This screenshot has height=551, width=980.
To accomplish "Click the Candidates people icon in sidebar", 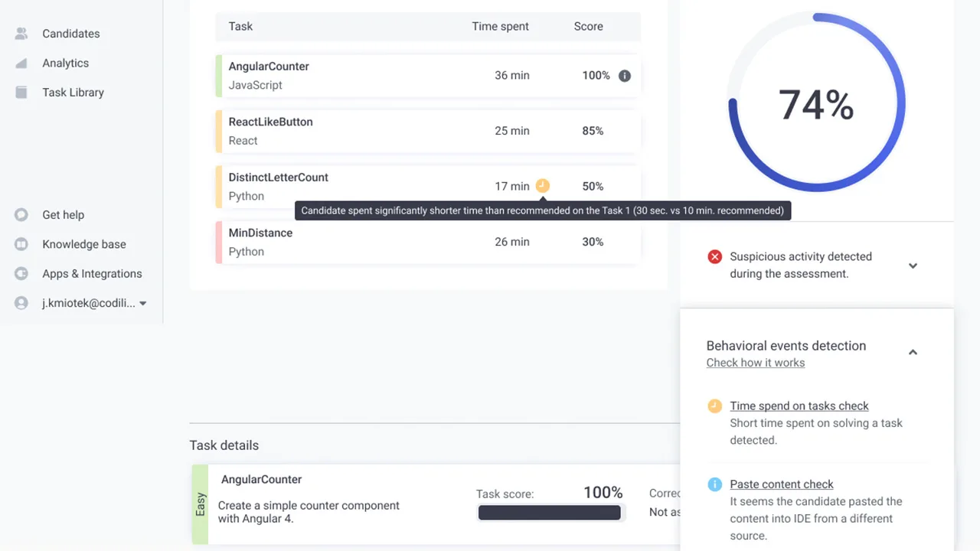I will click(21, 34).
